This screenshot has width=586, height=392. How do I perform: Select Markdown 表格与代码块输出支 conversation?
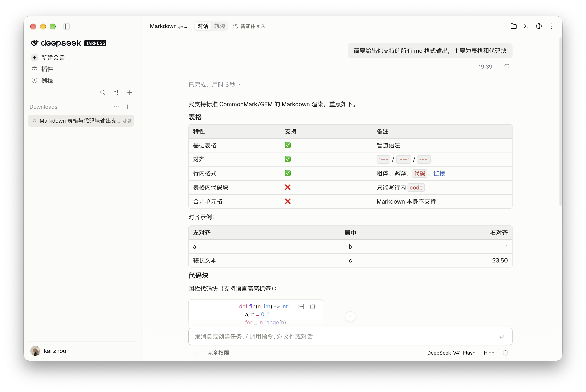(x=81, y=121)
